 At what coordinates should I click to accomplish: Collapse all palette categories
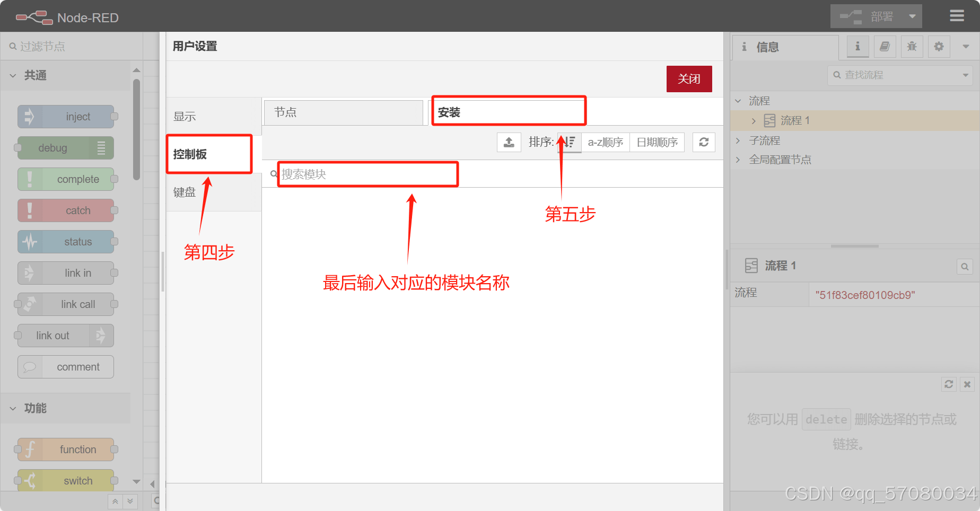tap(115, 501)
